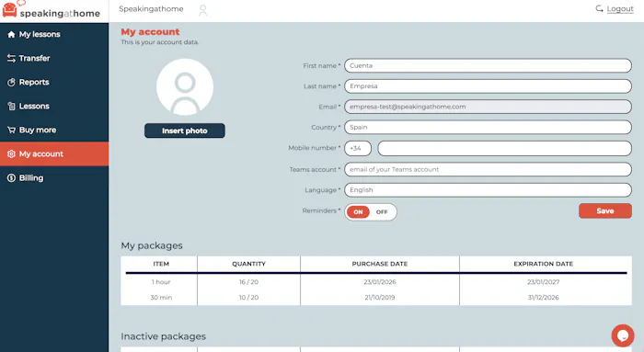Click the EXPIRATION DATE column header
644x352 pixels.
coord(544,264)
